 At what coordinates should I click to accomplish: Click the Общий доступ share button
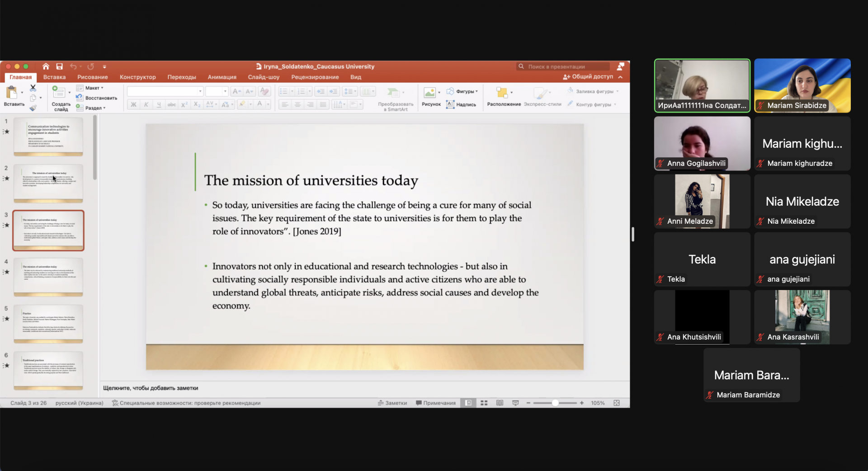[x=588, y=77]
